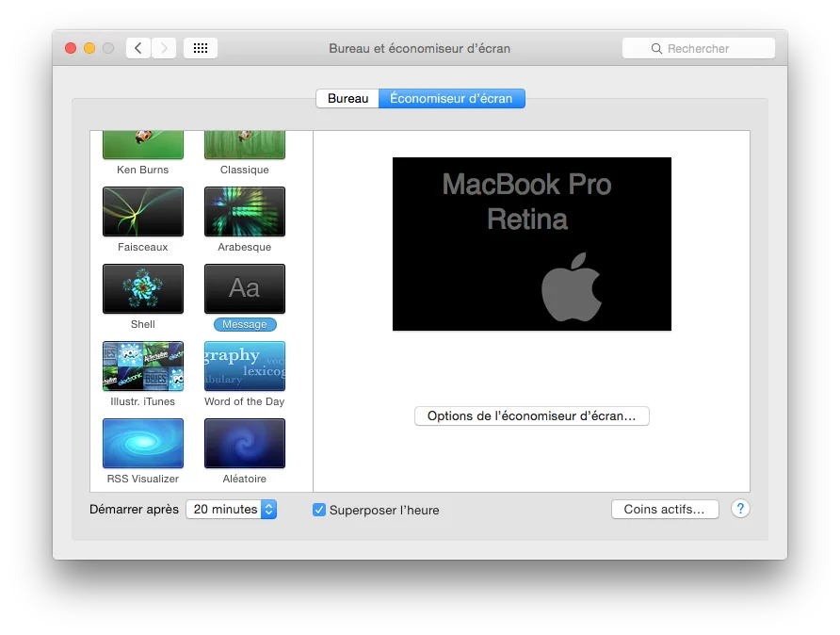This screenshot has width=840, height=635.
Task: Select the Illustr. iTunes screen saver
Action: (x=143, y=366)
